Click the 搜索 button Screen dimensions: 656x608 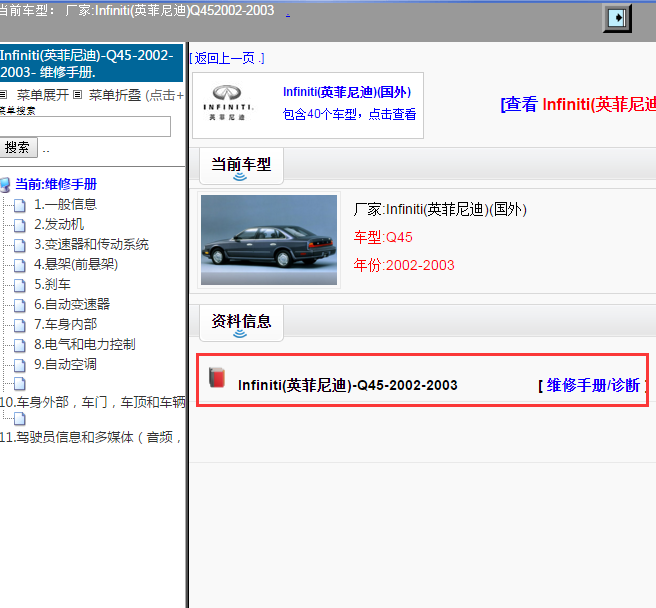[x=18, y=147]
